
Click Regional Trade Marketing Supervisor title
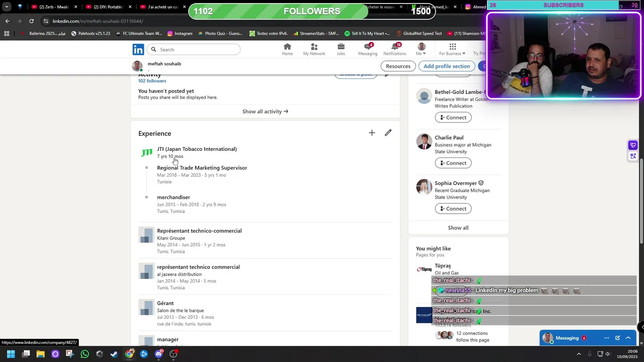(x=202, y=168)
